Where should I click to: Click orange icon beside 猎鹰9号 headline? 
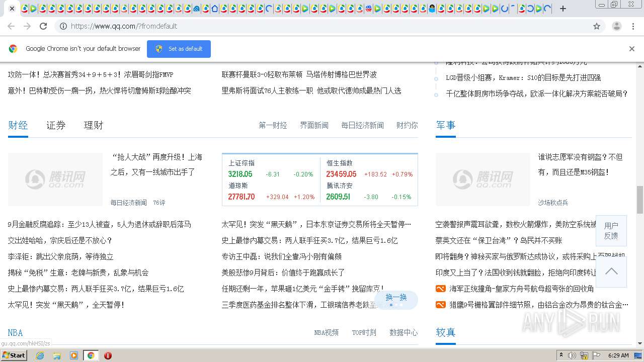440,305
